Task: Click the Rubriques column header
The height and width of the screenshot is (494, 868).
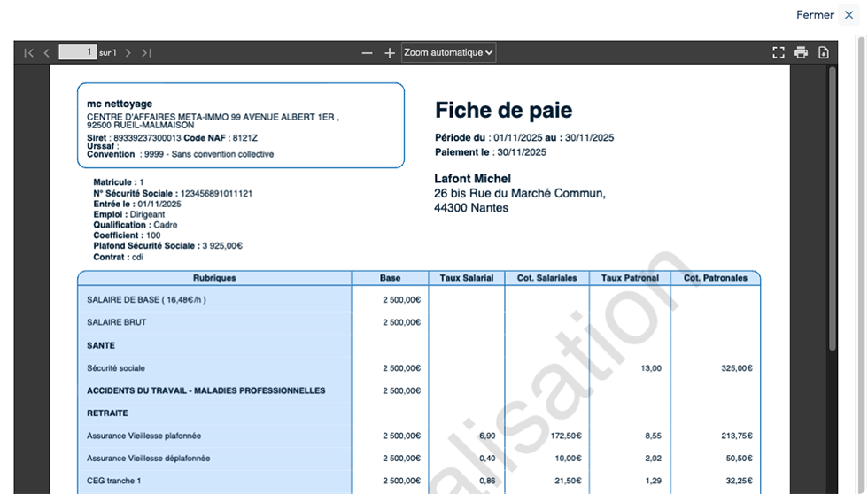Action: point(214,278)
